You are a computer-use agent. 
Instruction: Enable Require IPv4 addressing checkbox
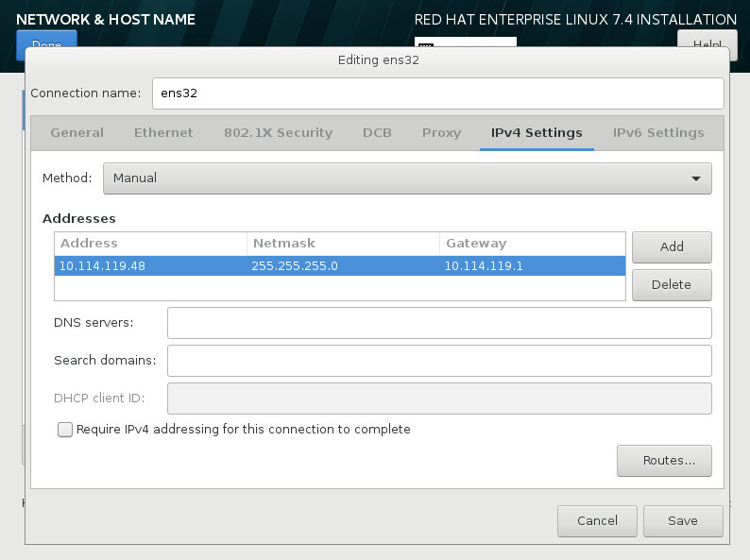click(65, 430)
